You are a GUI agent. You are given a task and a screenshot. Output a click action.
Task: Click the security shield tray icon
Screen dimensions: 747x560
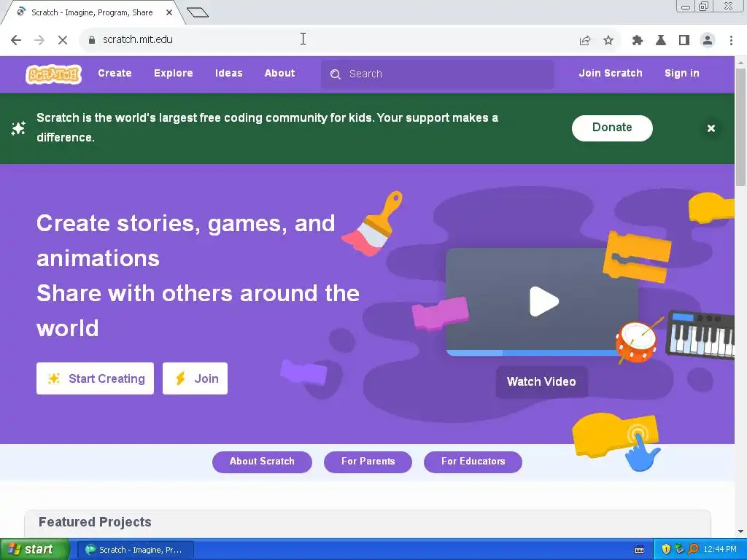(666, 550)
